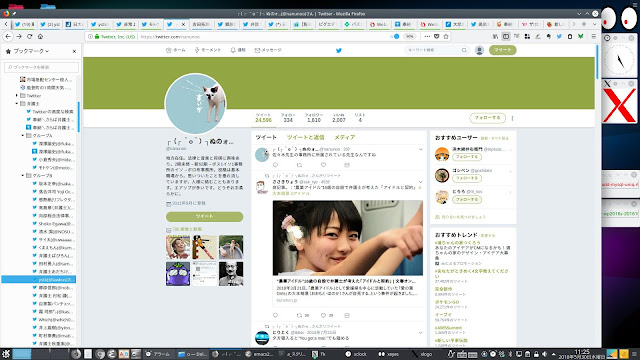Click the Twitter extension icon in toolbar
This screenshot has width=640, height=360.
(559, 36)
